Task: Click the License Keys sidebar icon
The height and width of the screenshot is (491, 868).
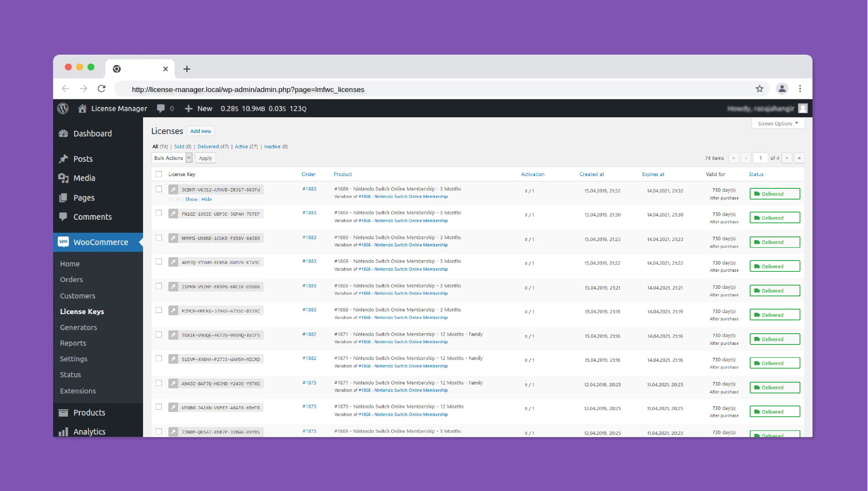Action: tap(82, 311)
